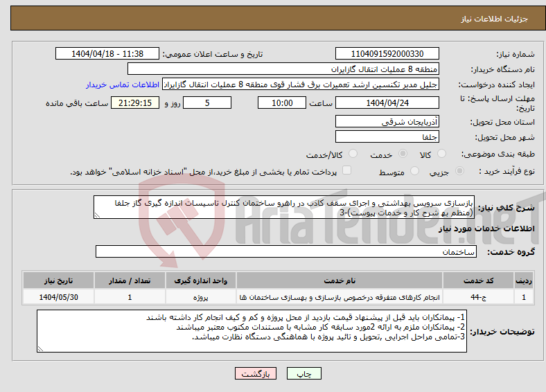Click the remaining time field 21:29:15
Image resolution: width=546 pixels, height=392 pixels.
pyautogui.click(x=135, y=103)
